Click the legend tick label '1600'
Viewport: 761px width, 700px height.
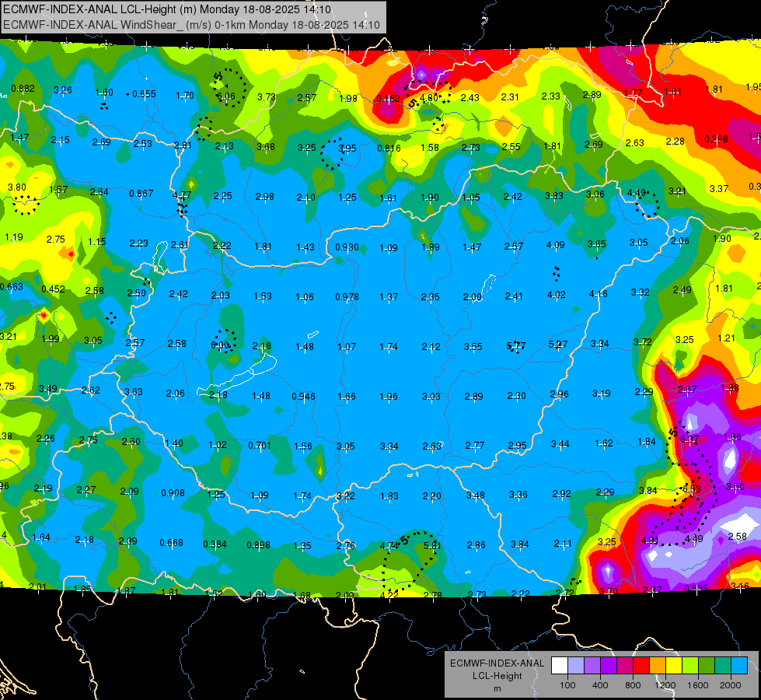(x=698, y=685)
